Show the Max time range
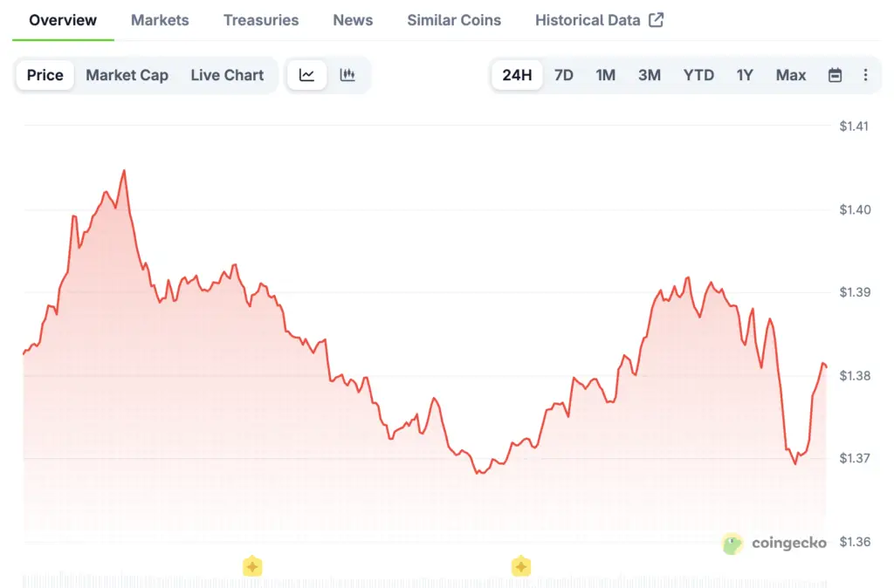 click(791, 75)
